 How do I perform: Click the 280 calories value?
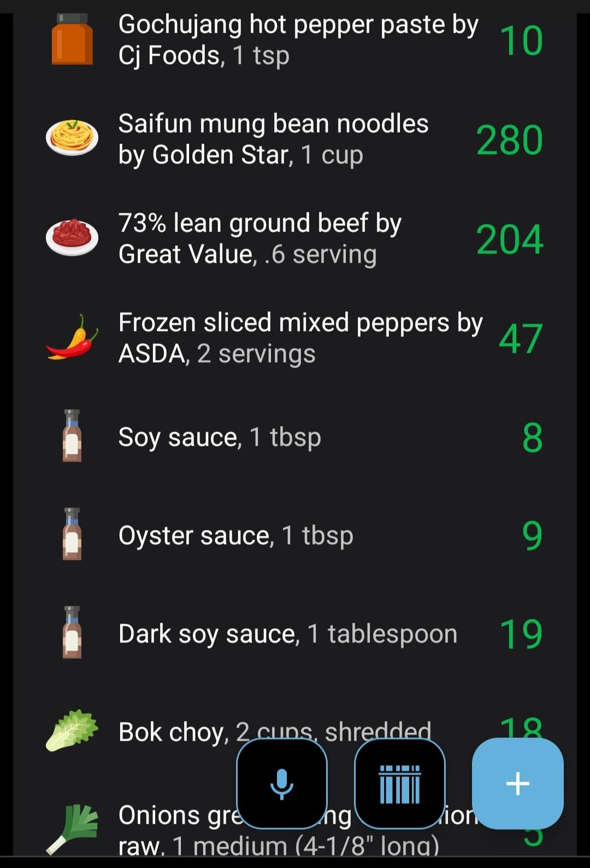click(x=510, y=140)
